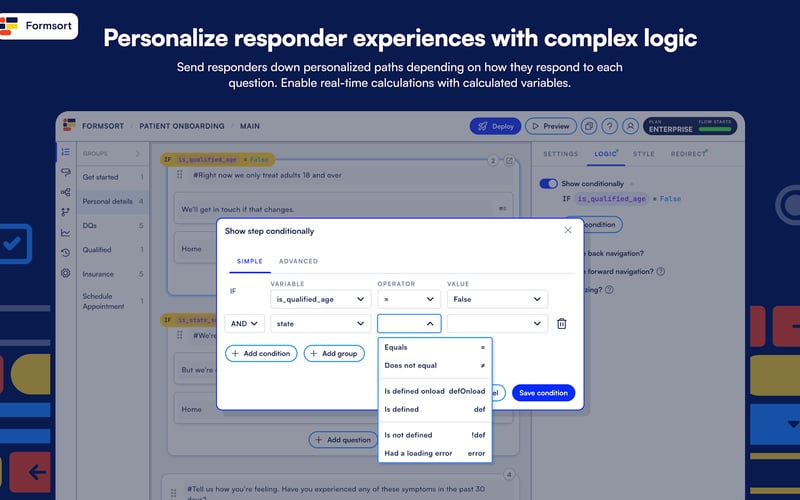Click the 'We'll get in touch if that changes' field

(x=343, y=209)
